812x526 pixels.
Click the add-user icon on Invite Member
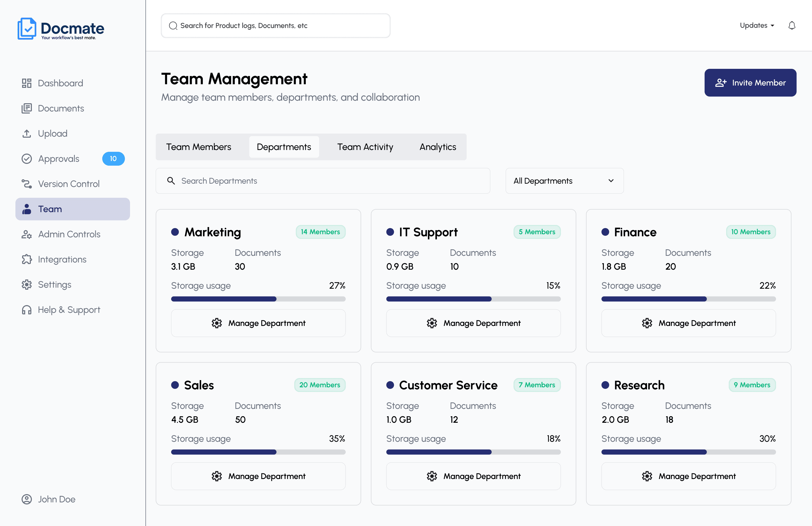coord(721,82)
